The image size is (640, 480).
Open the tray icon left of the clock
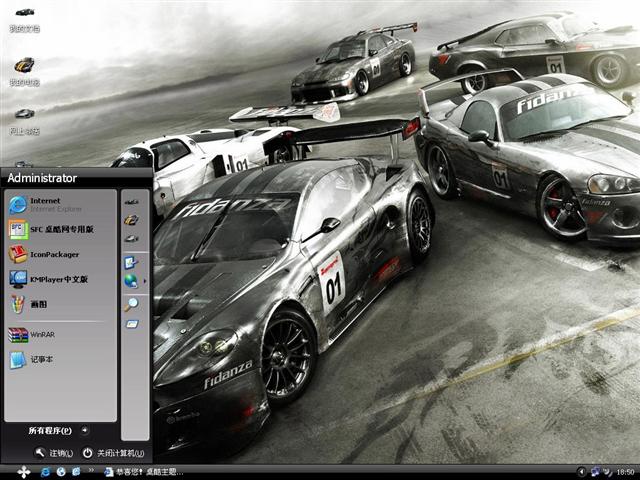(x=608, y=472)
